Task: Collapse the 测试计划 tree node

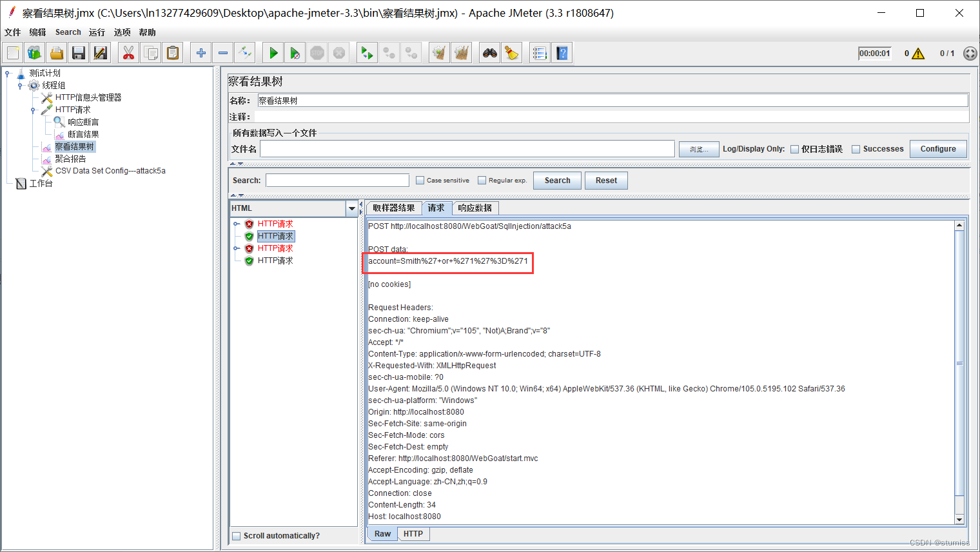Action: [7, 73]
